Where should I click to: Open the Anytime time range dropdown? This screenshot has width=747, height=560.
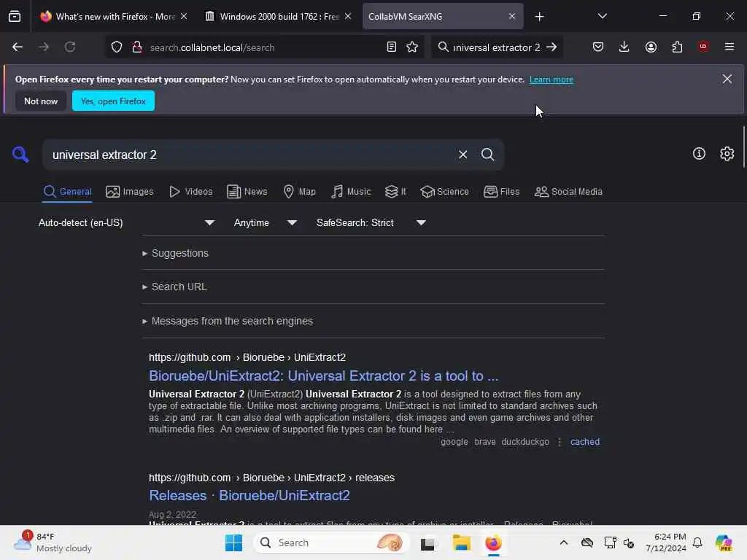click(266, 222)
